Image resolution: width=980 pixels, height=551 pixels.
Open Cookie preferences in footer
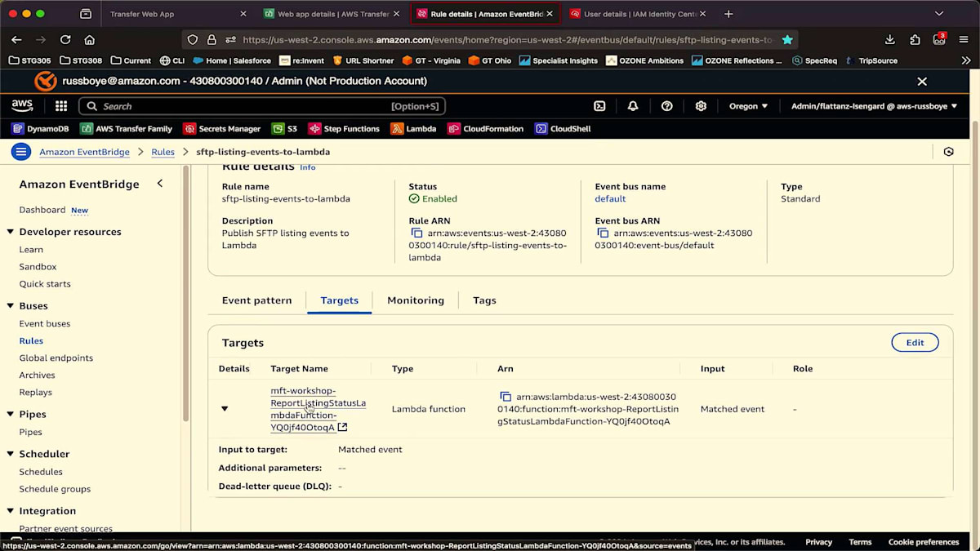pos(924,542)
